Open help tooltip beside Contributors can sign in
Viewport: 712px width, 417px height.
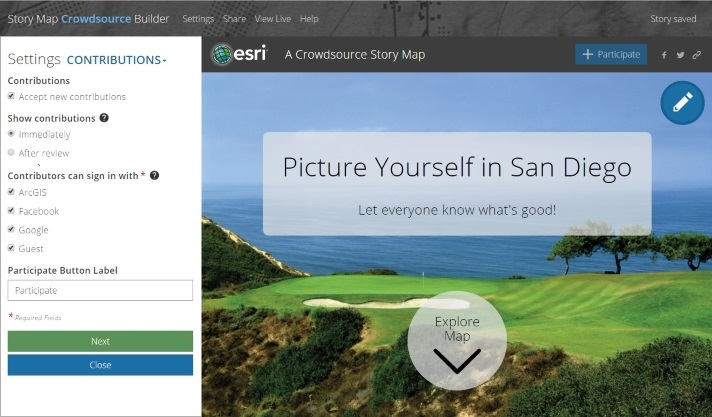[154, 175]
